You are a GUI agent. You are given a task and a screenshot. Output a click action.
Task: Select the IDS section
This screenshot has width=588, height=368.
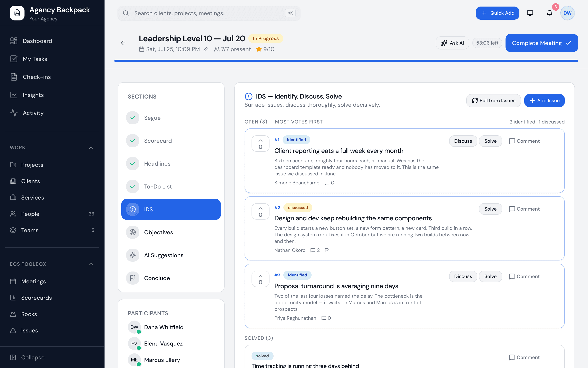pyautogui.click(x=171, y=209)
